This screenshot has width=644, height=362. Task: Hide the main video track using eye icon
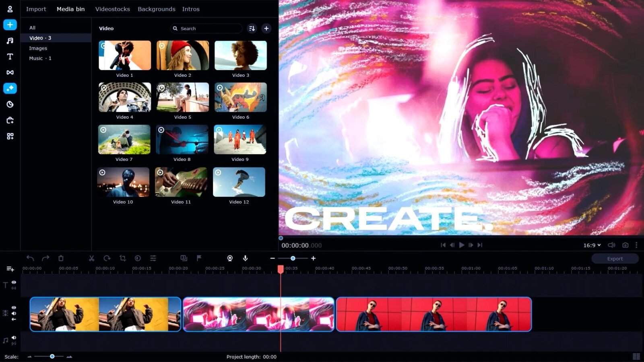pos(14,308)
